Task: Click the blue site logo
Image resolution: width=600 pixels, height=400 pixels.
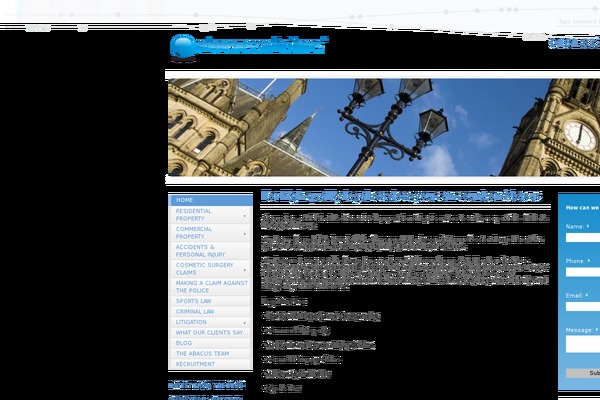Action: coord(248,47)
